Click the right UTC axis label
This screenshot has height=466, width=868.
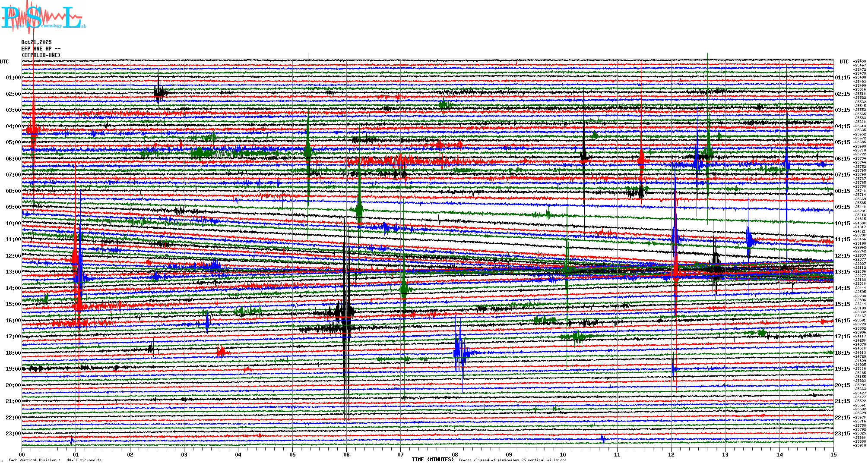pos(844,62)
